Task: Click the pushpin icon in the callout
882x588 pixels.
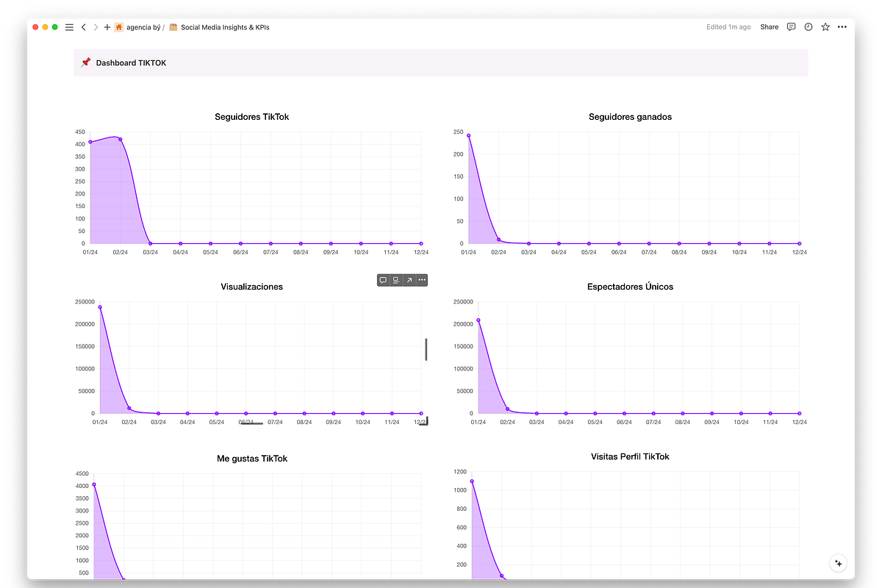Action: 86,62
